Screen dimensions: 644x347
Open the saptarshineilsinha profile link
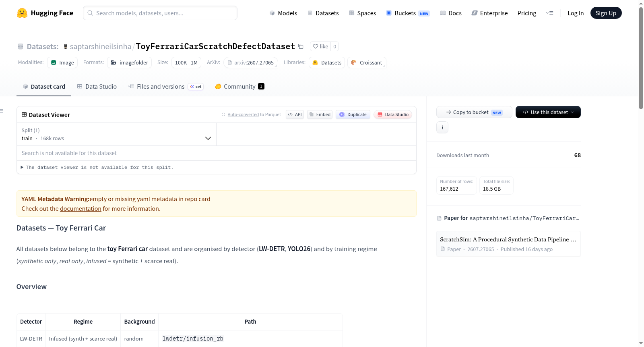pyautogui.click(x=101, y=47)
